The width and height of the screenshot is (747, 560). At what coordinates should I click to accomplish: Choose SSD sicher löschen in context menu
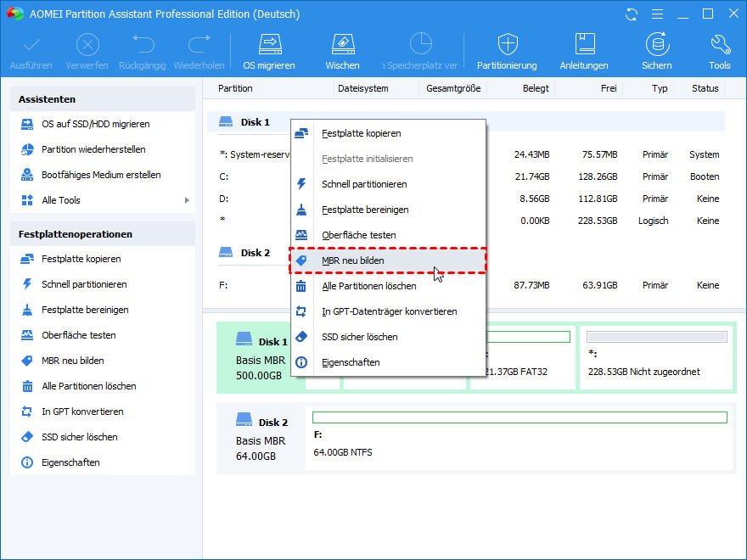(388, 337)
